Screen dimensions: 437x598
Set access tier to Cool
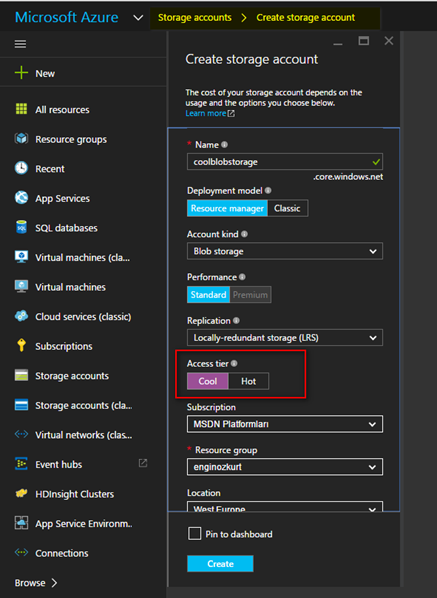[x=208, y=381]
